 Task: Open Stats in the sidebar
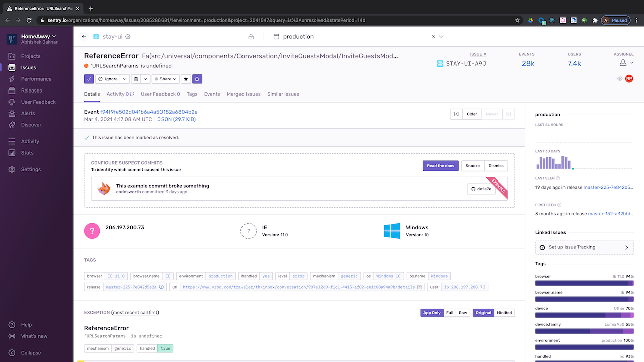pyautogui.click(x=27, y=153)
